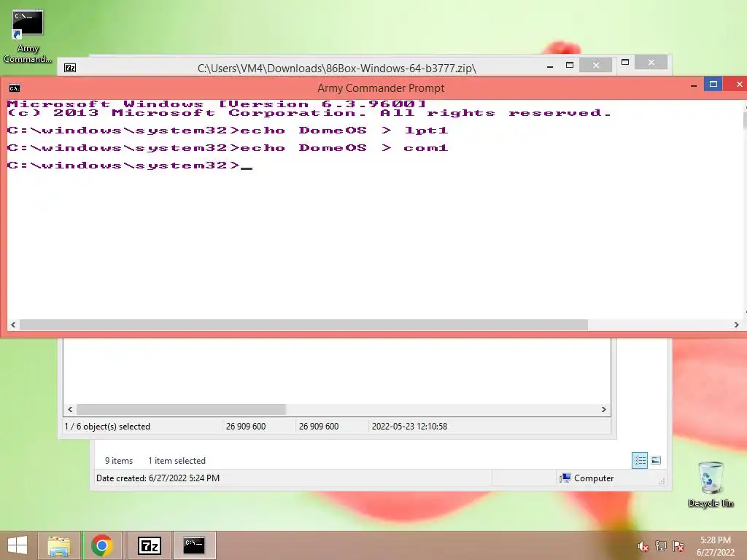Maximize the Army Commander Prompt window
Screen dimensions: 747x560
click(x=713, y=85)
